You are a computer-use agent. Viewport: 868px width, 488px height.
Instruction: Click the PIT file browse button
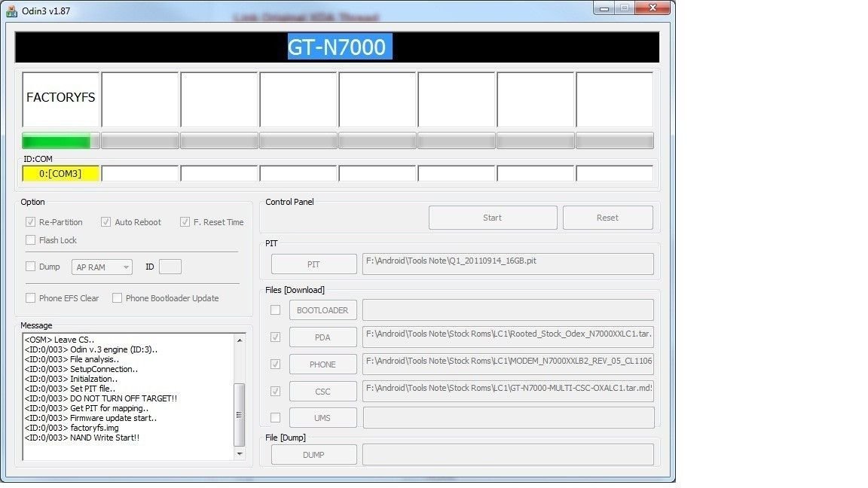(x=314, y=264)
